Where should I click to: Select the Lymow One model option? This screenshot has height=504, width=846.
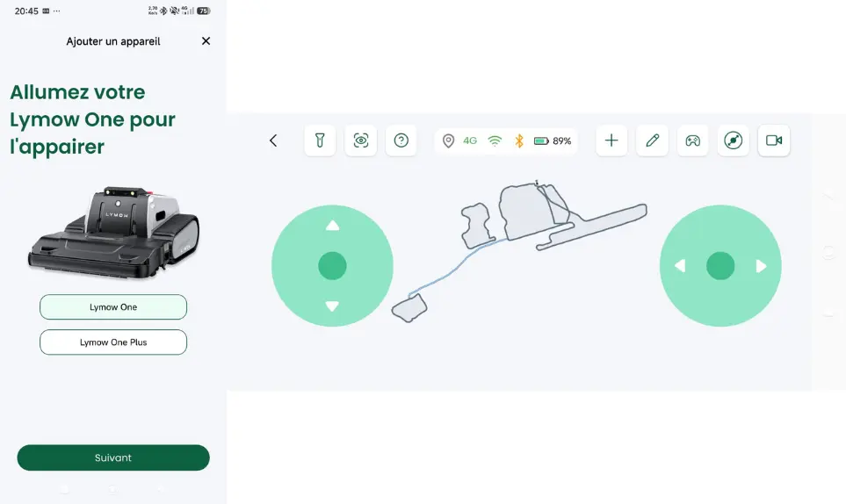coord(113,307)
